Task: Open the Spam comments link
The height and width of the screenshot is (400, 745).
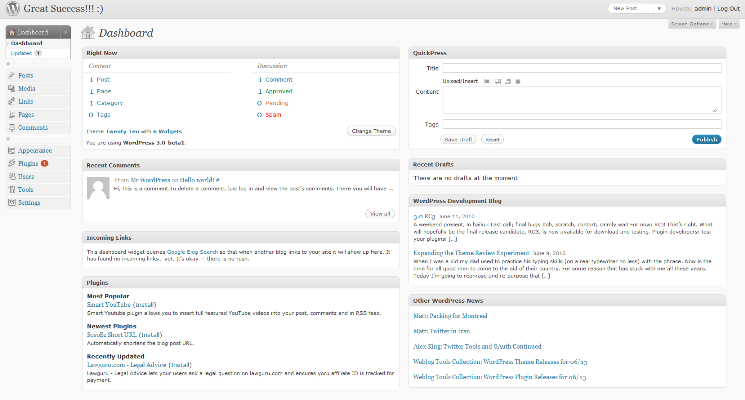Action: click(273, 114)
